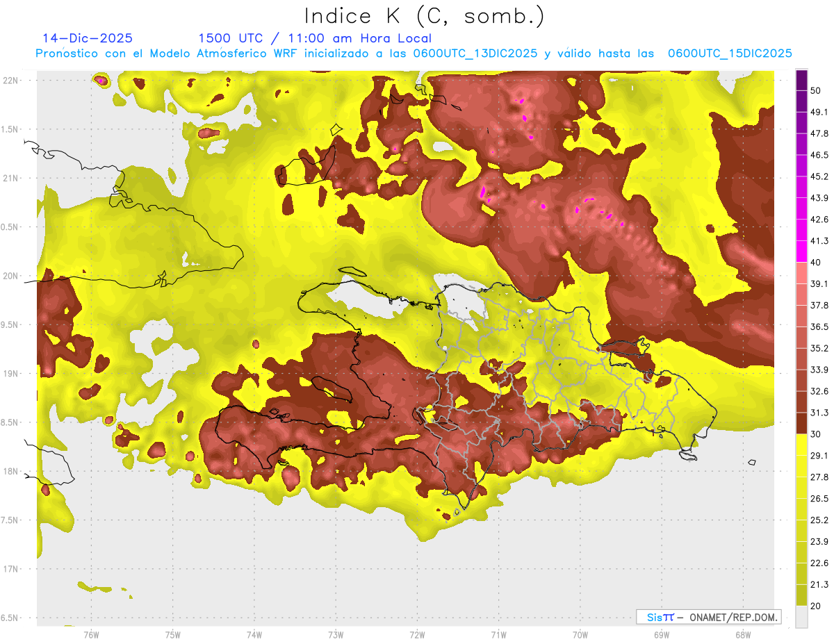Screen dimensions: 834x644
Task: Click the colorbar value "36.5"
Action: (x=819, y=327)
